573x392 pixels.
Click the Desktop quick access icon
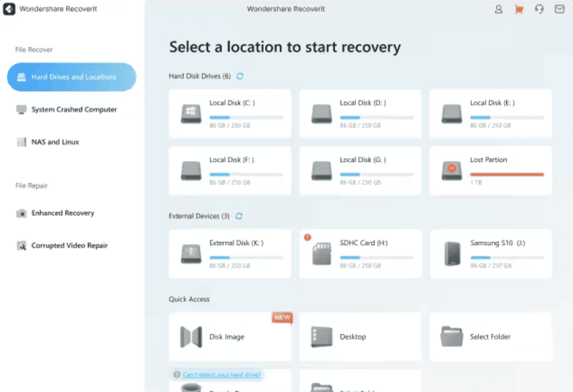[x=322, y=337]
